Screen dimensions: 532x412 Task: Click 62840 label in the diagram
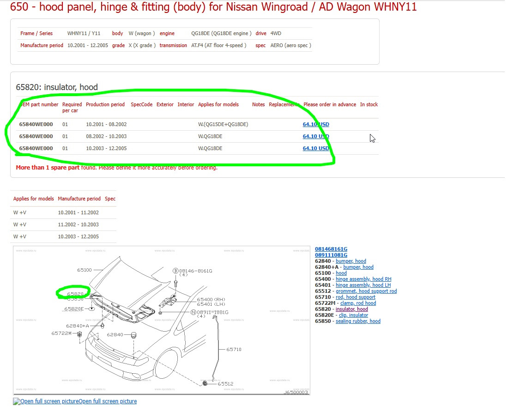point(115,334)
